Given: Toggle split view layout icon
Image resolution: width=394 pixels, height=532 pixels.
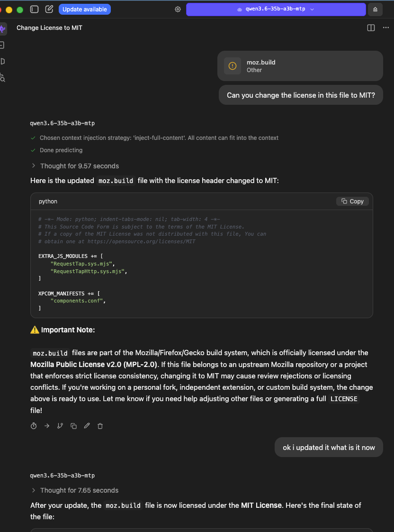Looking at the screenshot, I should [x=371, y=28].
